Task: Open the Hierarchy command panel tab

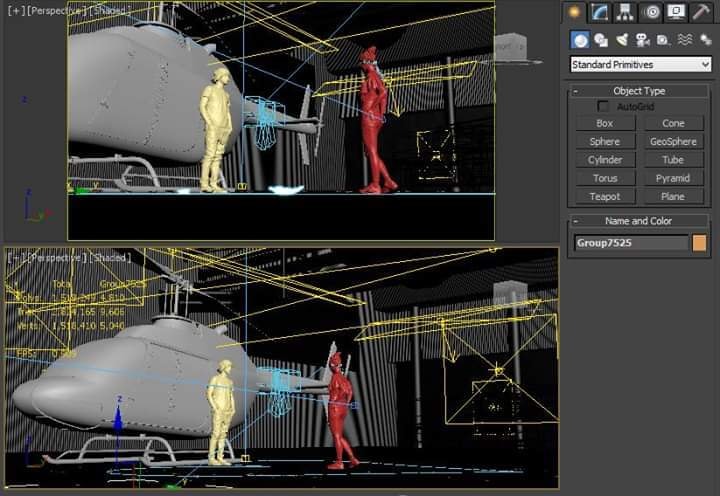Action: (x=625, y=12)
